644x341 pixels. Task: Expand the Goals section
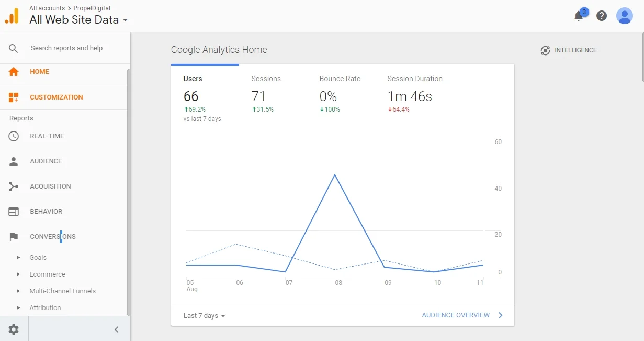(18, 258)
